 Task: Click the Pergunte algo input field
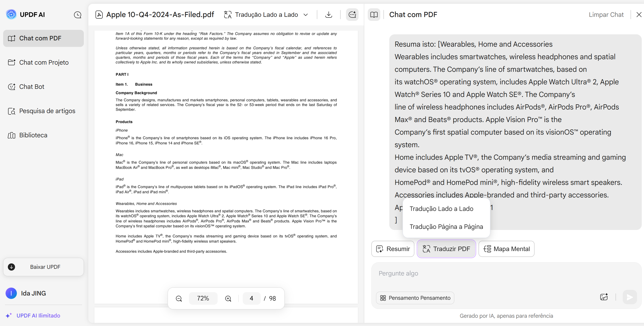pyautogui.click(x=506, y=274)
